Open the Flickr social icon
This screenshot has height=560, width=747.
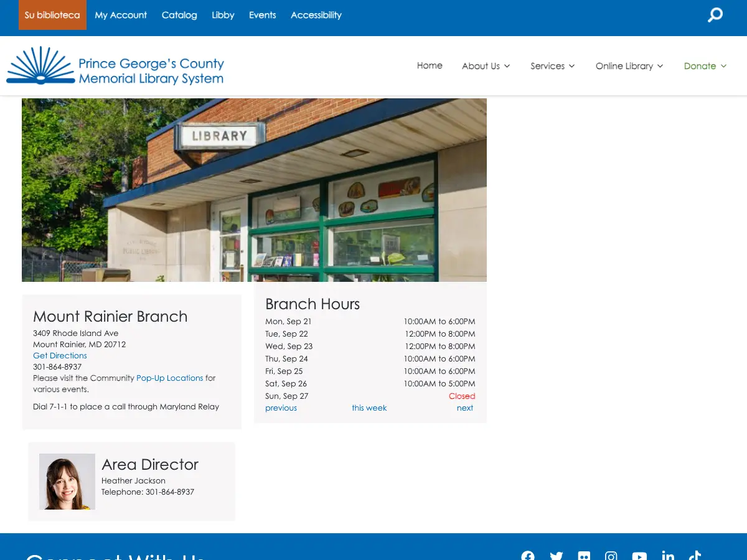pos(584,556)
